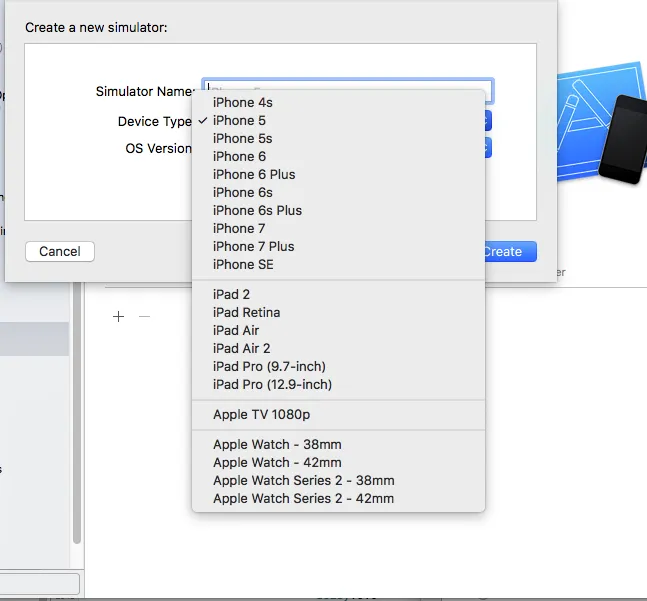
Task: Click the plus add button
Action: click(x=118, y=316)
